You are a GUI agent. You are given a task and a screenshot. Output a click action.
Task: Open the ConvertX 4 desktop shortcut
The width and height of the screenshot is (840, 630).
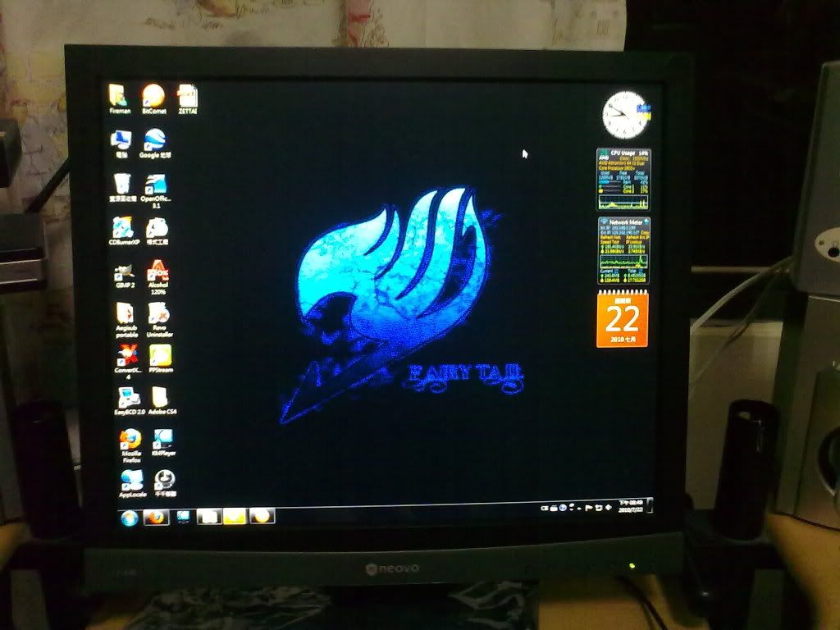pyautogui.click(x=127, y=362)
